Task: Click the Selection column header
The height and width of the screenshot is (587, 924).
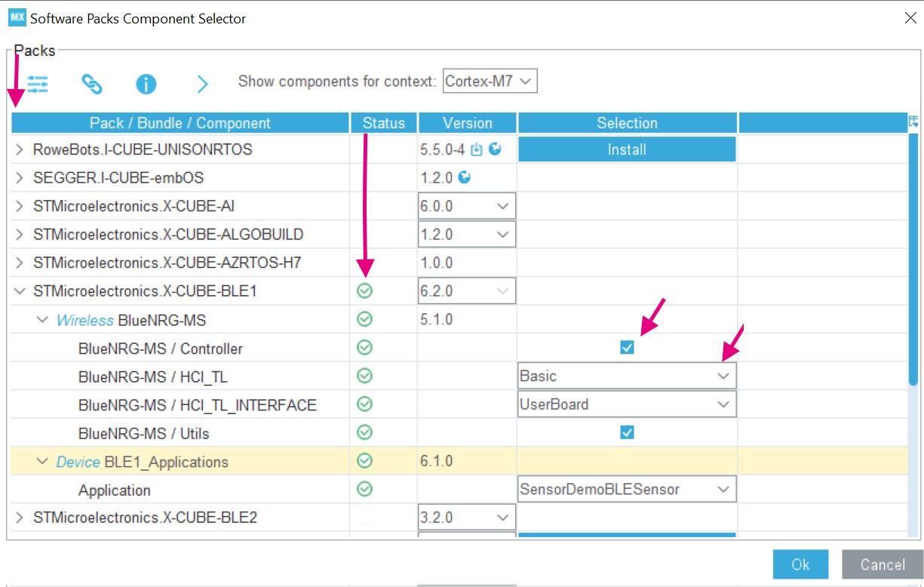Action: (627, 123)
